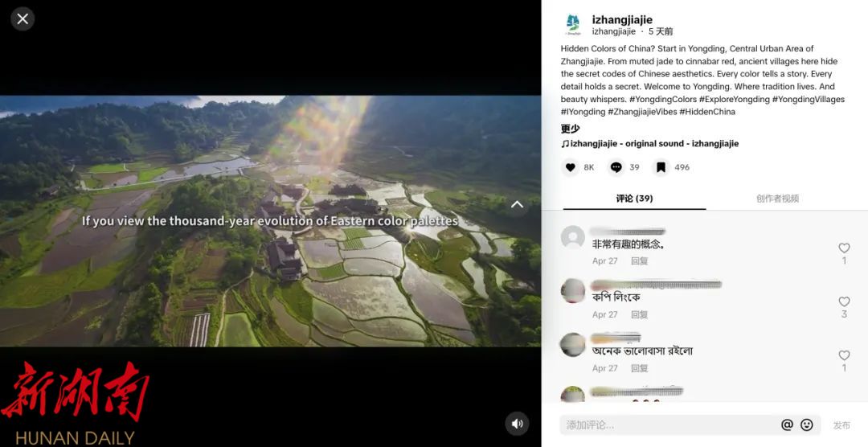This screenshot has height=447, width=868.
Task: Collapse description with 更少 link
Action: (570, 129)
